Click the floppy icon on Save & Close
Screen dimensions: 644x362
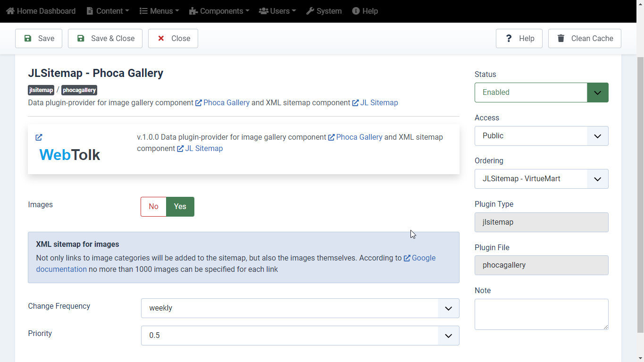pos(81,39)
